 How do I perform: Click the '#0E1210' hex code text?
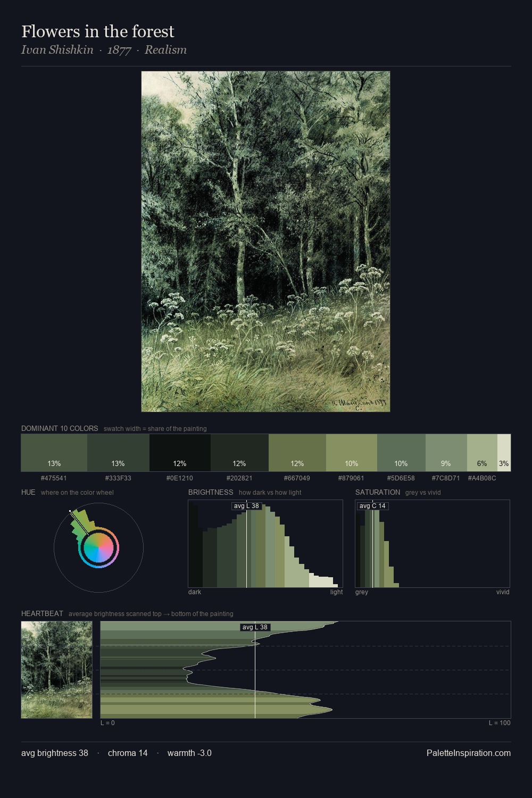pos(180,478)
